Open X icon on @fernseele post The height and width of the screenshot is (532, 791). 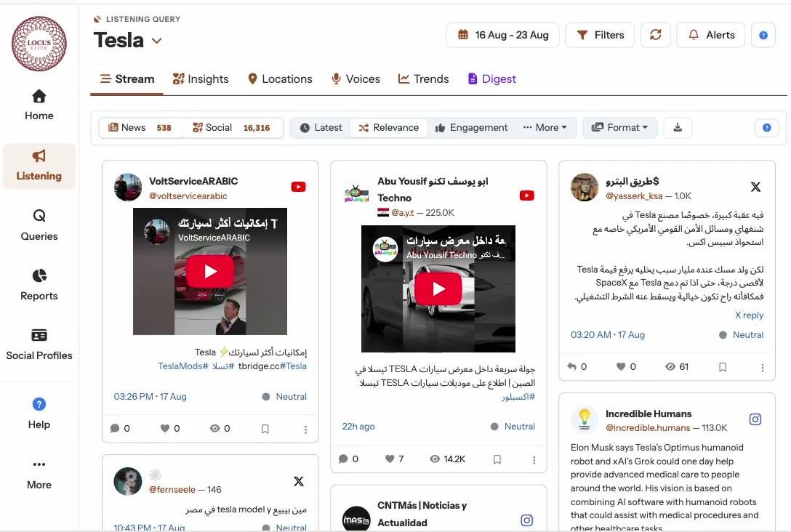point(299,481)
